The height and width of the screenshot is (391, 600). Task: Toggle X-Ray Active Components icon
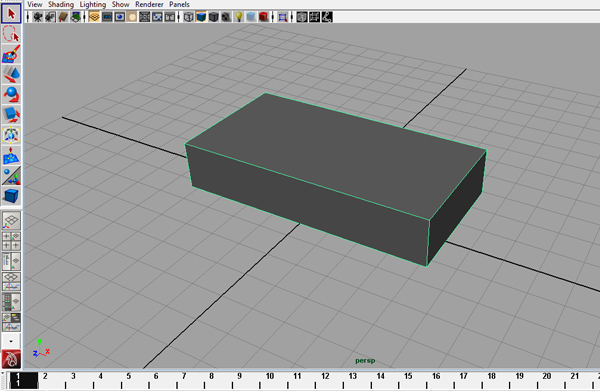click(x=314, y=17)
